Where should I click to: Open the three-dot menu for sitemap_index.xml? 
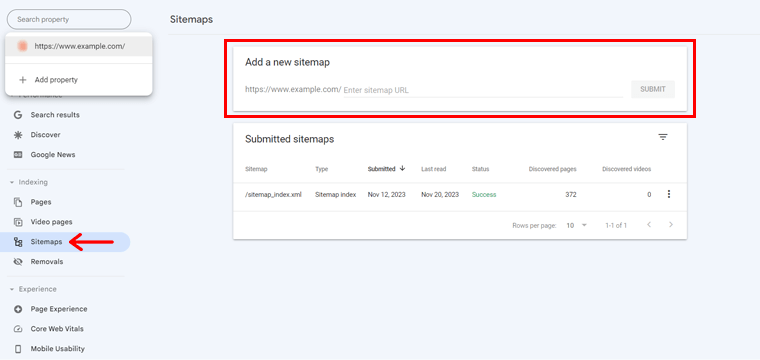[x=669, y=194]
